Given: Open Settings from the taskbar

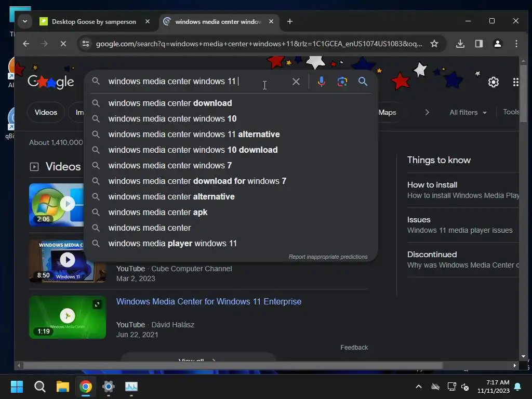Looking at the screenshot, I should pos(109,387).
